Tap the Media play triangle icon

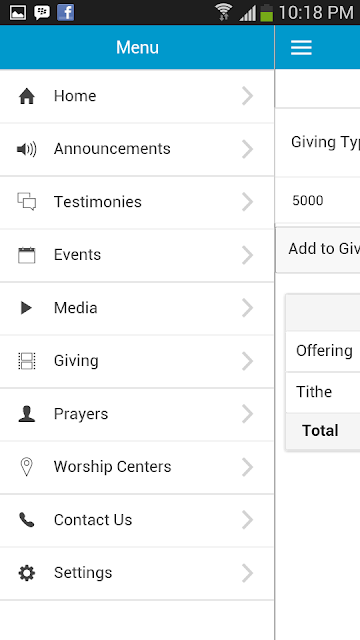point(27,308)
